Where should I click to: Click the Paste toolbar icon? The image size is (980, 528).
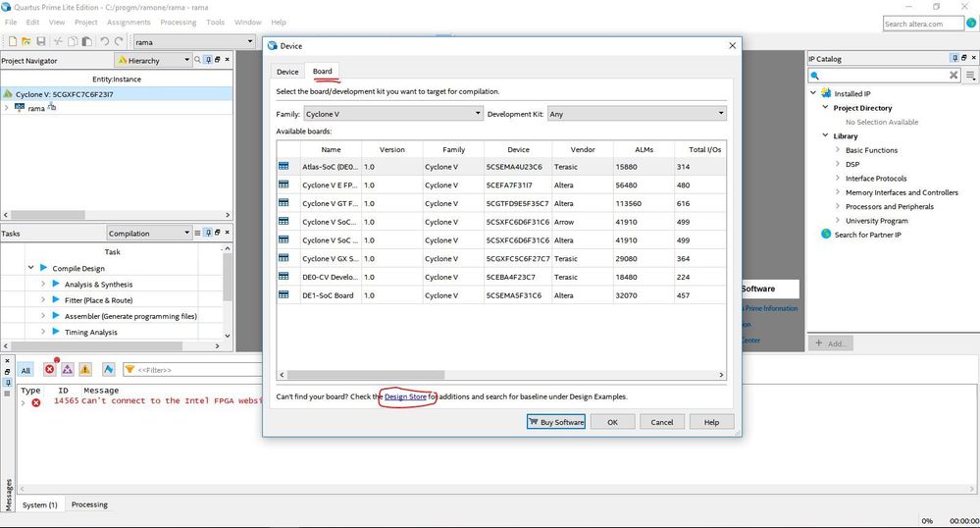(x=87, y=41)
